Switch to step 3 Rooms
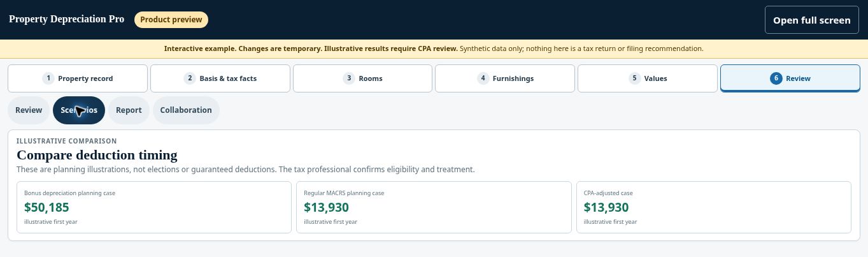 coord(362,78)
